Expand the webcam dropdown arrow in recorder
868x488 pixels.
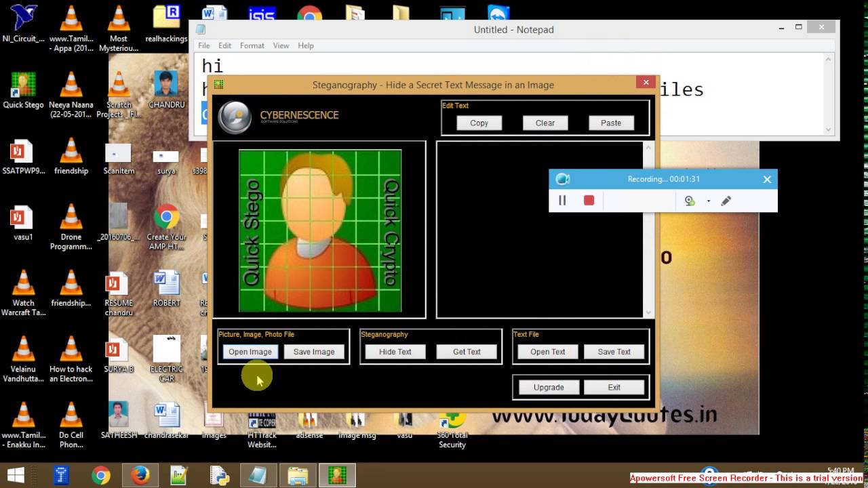[x=709, y=201]
